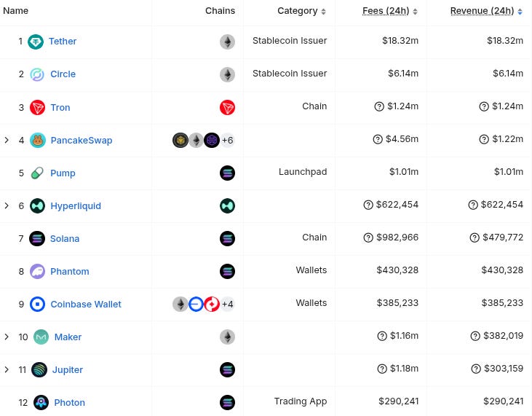532x416 pixels.
Task: Click the Ethereum chain icon in Maker row
Action: (227, 337)
